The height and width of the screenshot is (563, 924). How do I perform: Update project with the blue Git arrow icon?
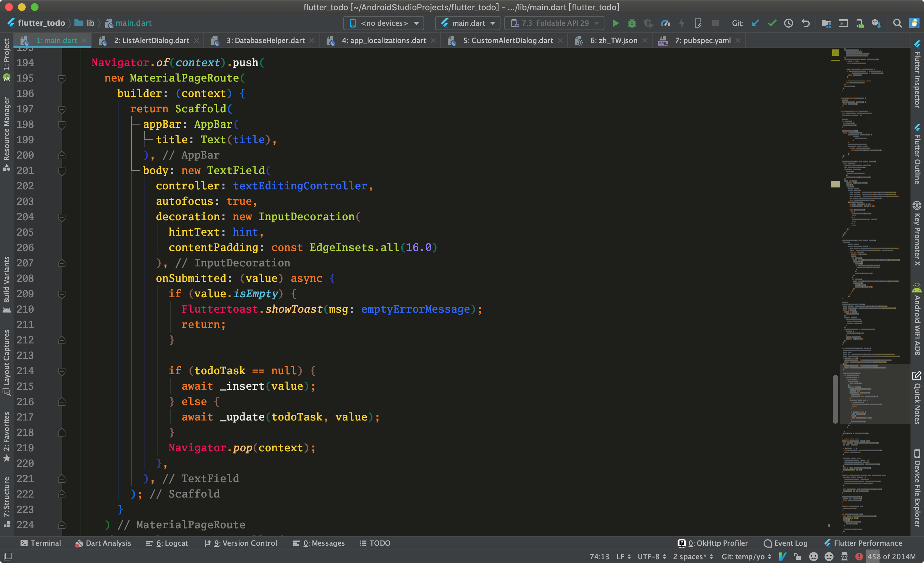pos(755,23)
